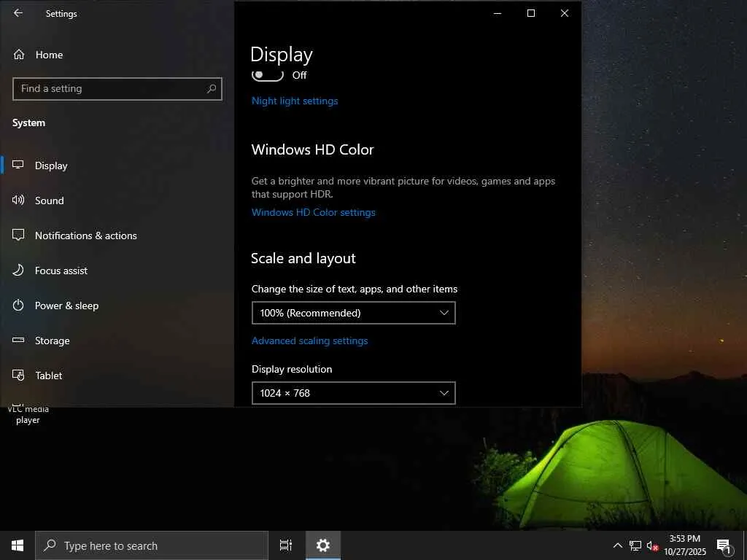Open the Action Center notifications icon
The width and height of the screenshot is (747, 560).
click(x=724, y=546)
